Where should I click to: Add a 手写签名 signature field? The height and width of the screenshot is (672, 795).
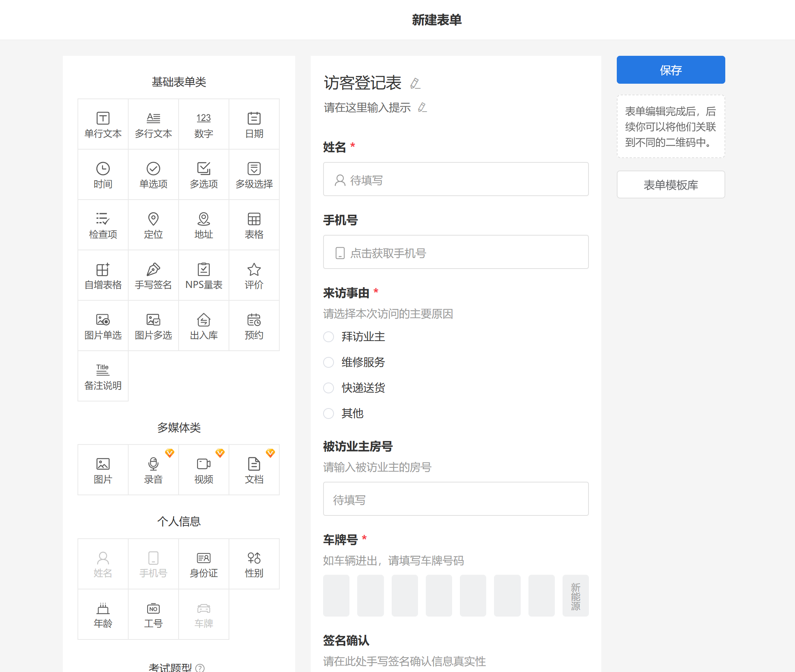click(x=153, y=276)
